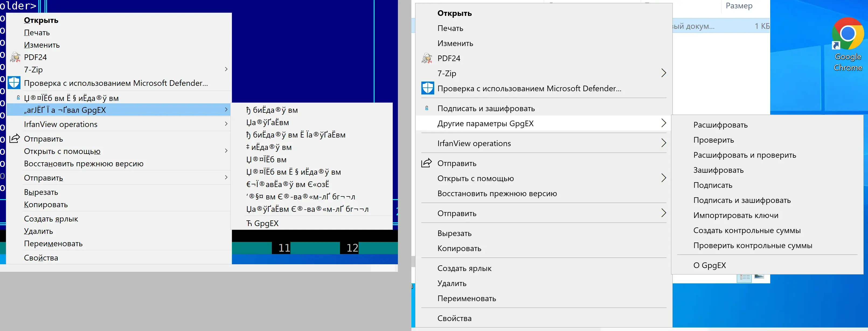The image size is (868, 331).
Task: Open the Google Chrome desktop shortcut
Action: pos(848,44)
